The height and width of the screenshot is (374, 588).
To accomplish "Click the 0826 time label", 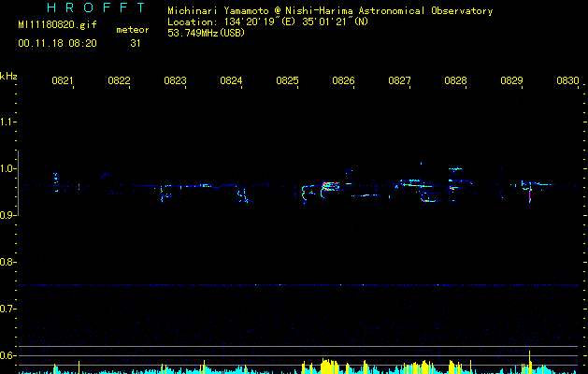I will point(343,81).
